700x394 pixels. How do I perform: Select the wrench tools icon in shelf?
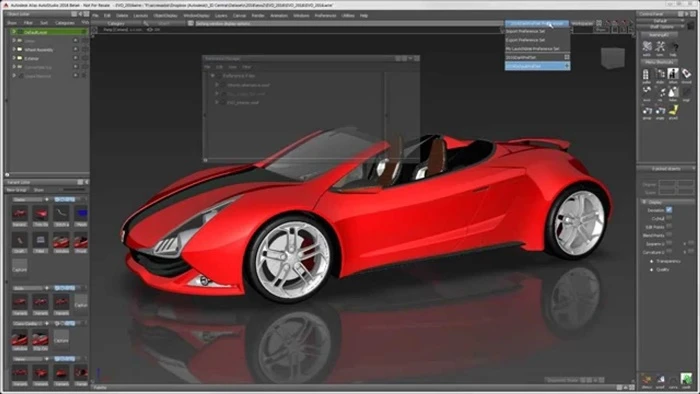click(x=660, y=46)
